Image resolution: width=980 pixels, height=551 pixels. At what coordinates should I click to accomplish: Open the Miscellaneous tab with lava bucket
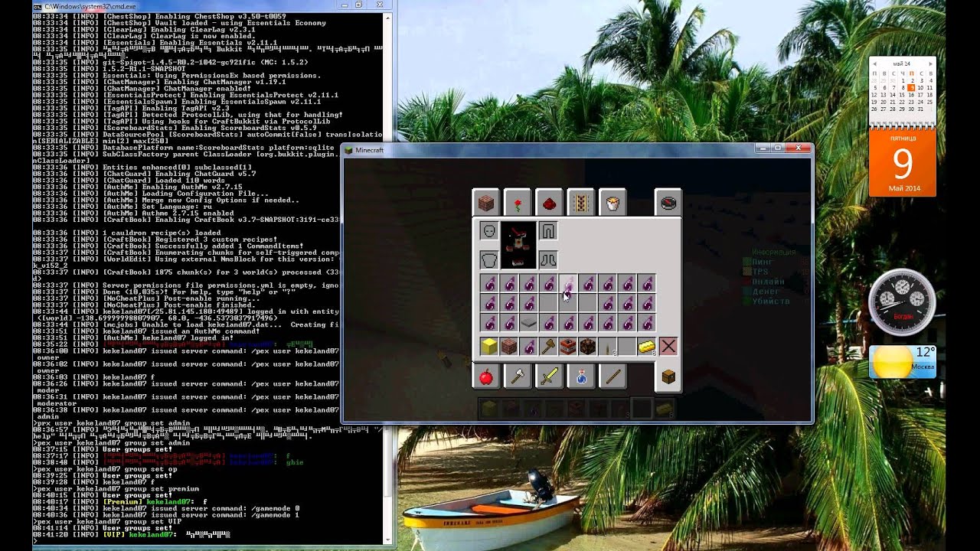(612, 203)
